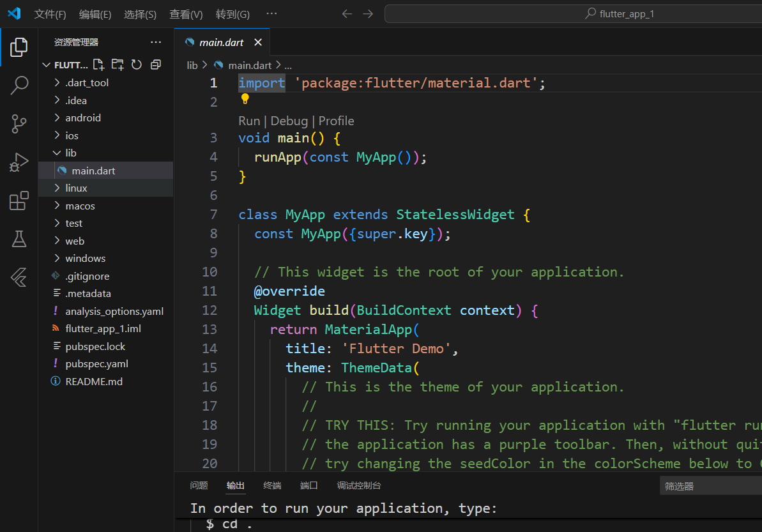Switch to the 终端 panel tab
This screenshot has height=532, width=762.
(272, 485)
